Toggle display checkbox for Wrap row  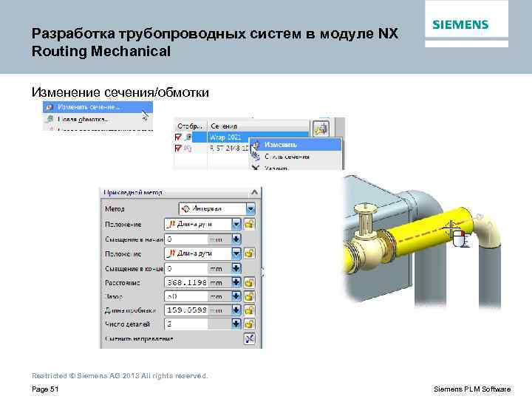coord(179,137)
